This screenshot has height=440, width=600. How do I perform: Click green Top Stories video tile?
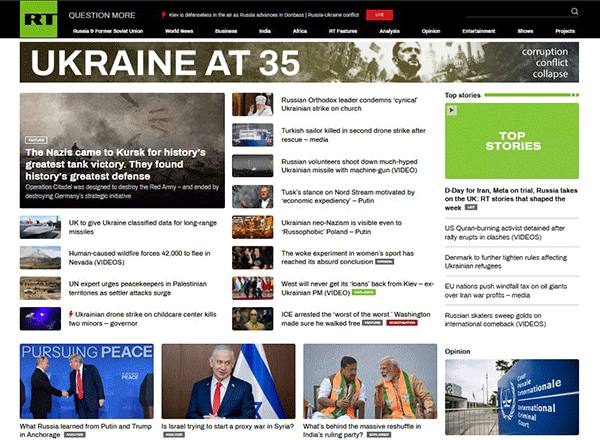click(x=512, y=141)
